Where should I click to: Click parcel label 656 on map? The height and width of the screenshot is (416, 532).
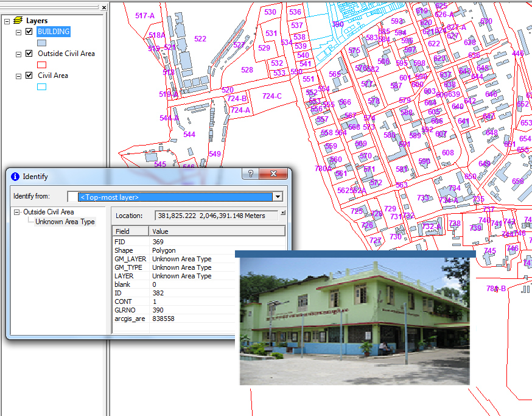(518, 182)
